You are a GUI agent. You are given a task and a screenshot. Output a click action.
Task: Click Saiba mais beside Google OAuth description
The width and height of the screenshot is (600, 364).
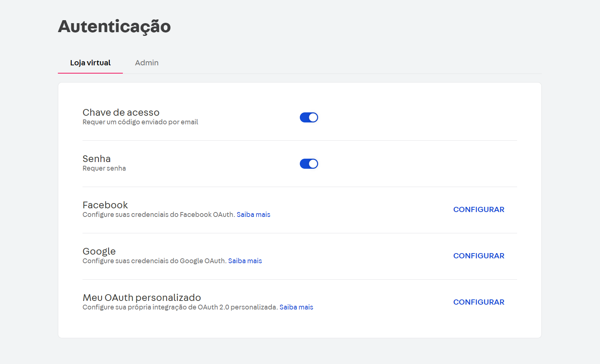point(245,261)
